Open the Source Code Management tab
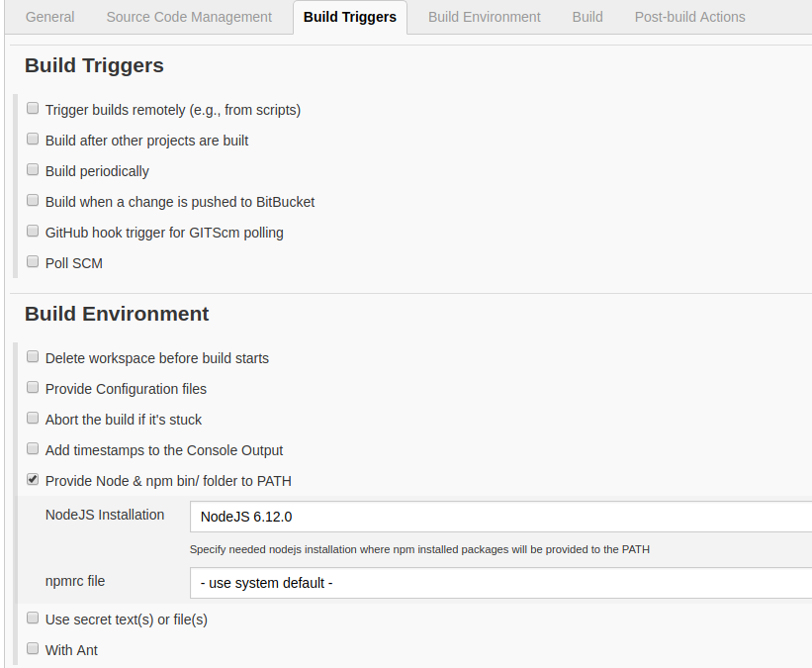Viewport: 812px width, 668px height. tap(189, 17)
